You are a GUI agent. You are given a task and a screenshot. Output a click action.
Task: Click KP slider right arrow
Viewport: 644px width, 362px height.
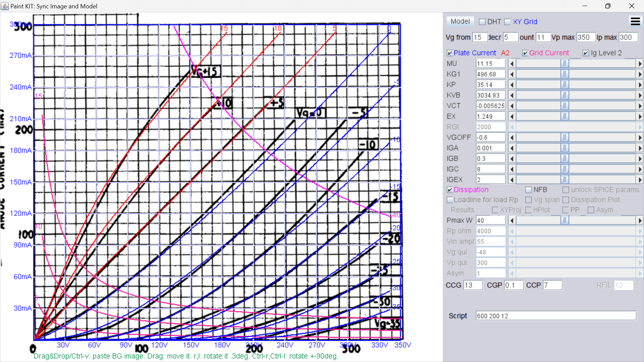tap(640, 85)
